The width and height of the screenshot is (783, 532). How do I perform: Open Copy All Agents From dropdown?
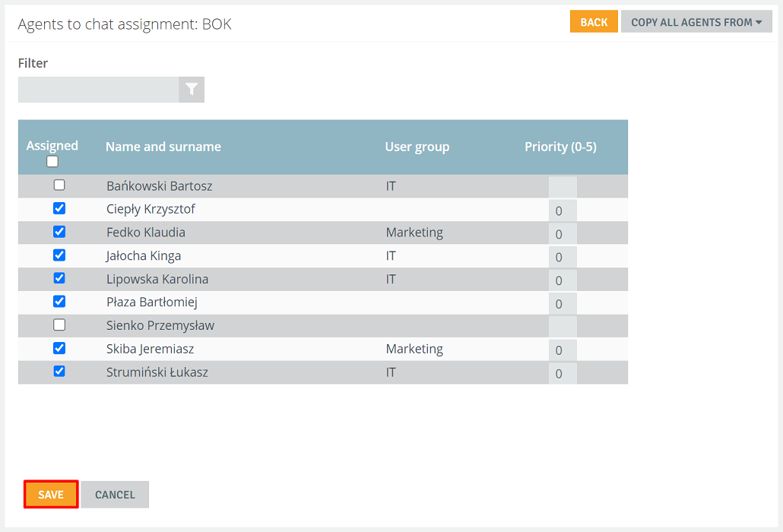coord(696,22)
